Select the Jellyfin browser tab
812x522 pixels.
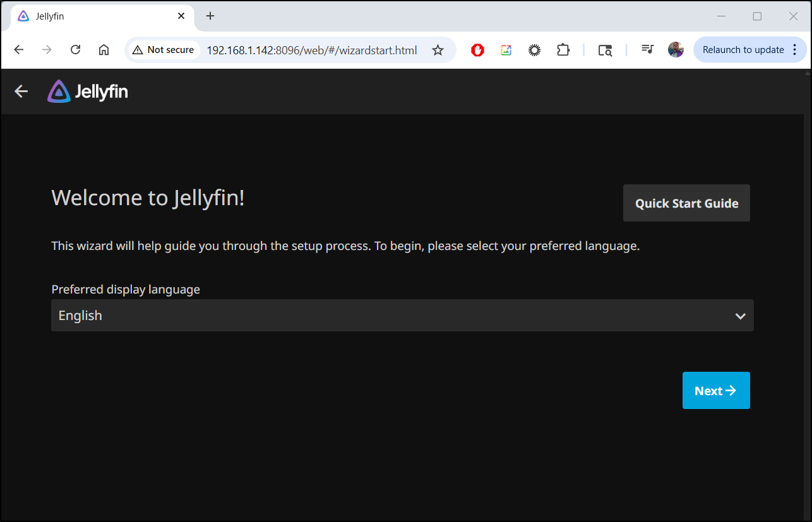tap(102, 16)
